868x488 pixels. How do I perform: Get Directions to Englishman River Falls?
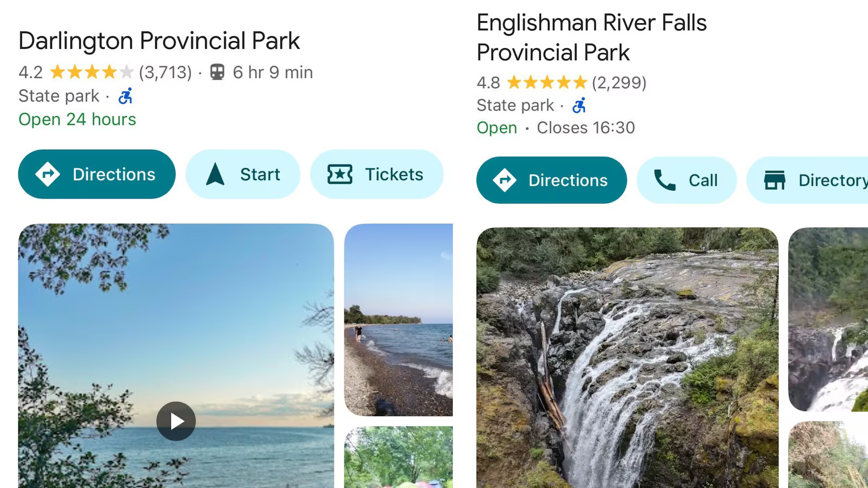pyautogui.click(x=551, y=180)
